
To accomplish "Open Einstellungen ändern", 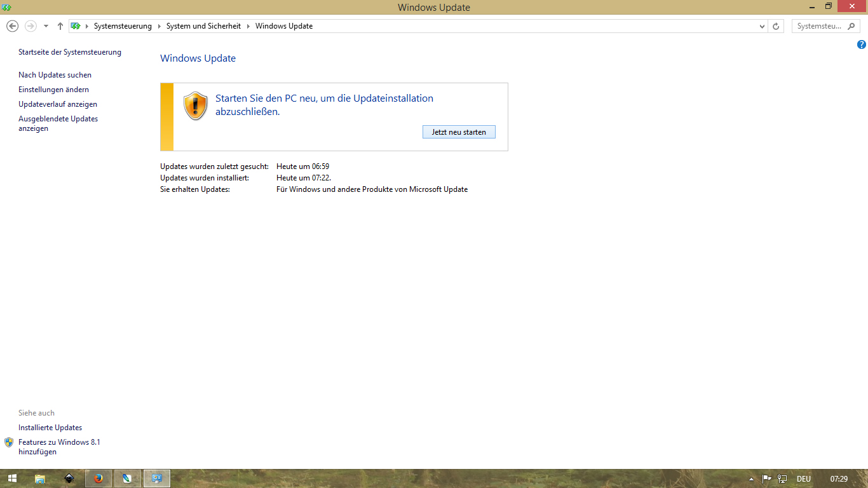I will [x=53, y=90].
